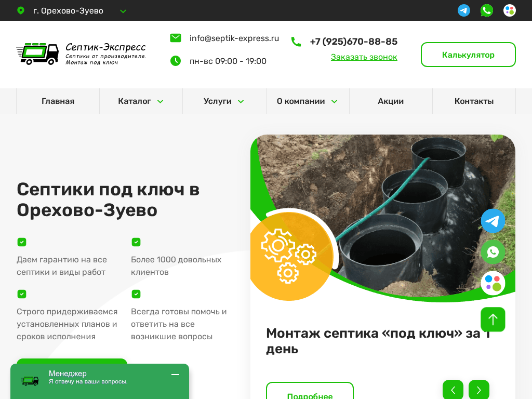The image size is (532, 399).
Task: Expand the Каталог chevron arrow
Action: [161, 101]
